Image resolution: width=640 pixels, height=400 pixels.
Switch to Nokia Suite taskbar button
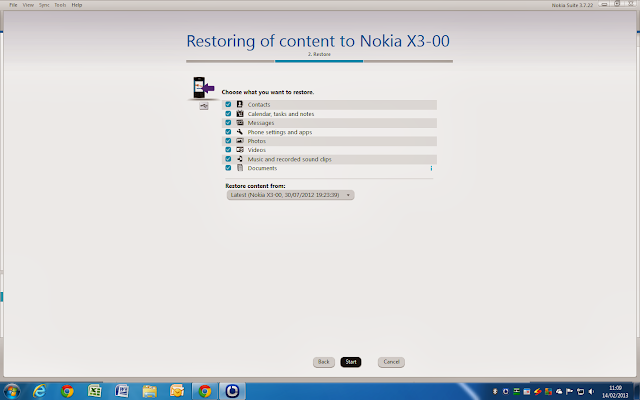tap(232, 391)
